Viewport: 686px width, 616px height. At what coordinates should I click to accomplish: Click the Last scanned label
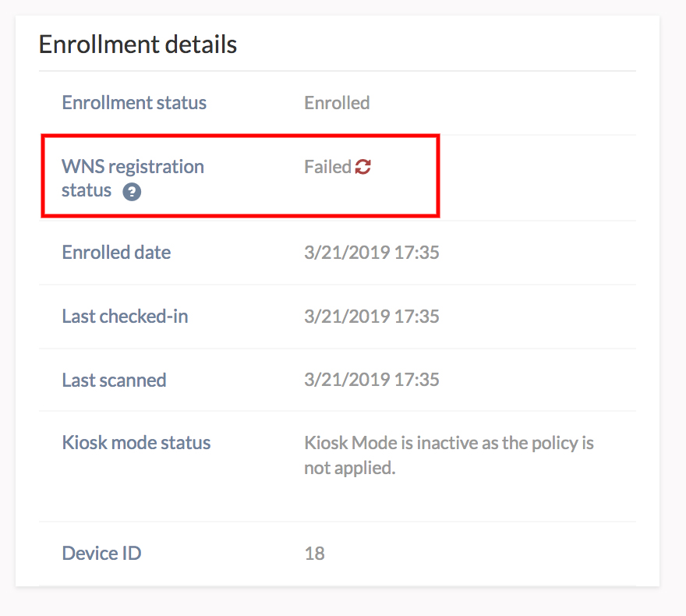[x=114, y=381]
